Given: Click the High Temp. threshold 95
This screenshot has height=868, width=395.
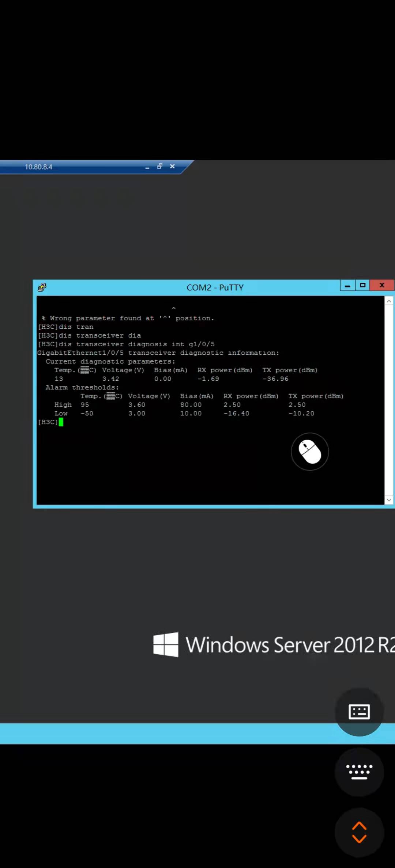Looking at the screenshot, I should [85, 405].
